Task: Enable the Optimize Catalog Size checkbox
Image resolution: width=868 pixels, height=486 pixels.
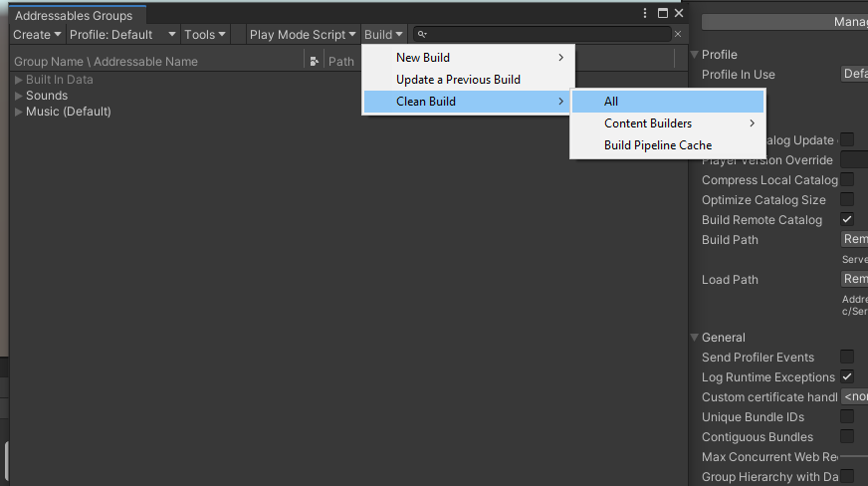Action: [847, 200]
